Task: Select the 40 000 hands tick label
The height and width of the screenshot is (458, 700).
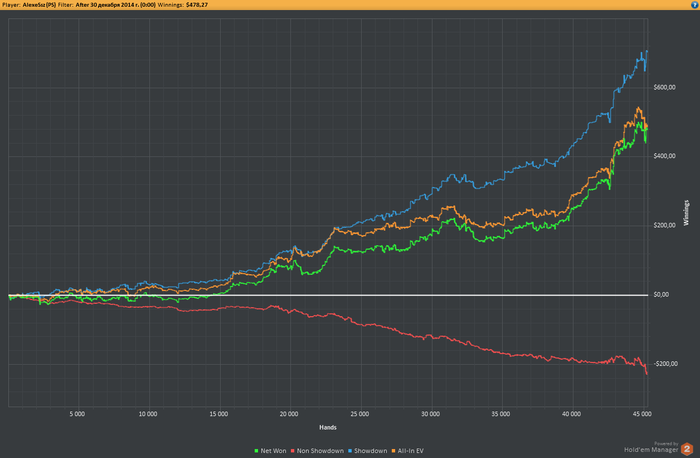Action: pos(571,414)
